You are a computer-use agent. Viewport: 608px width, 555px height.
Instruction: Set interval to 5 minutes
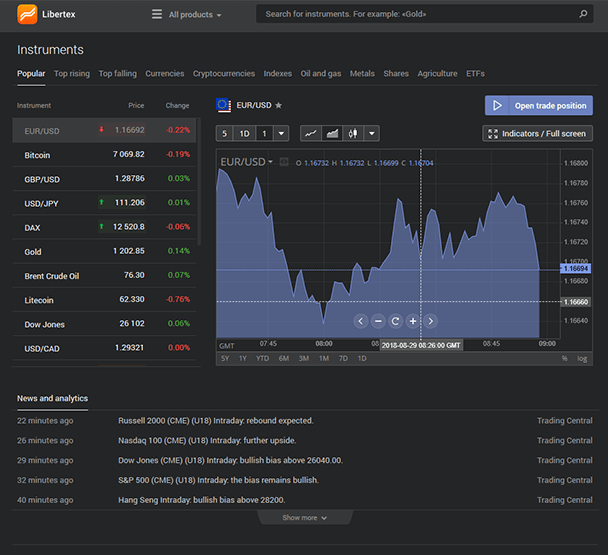224,134
